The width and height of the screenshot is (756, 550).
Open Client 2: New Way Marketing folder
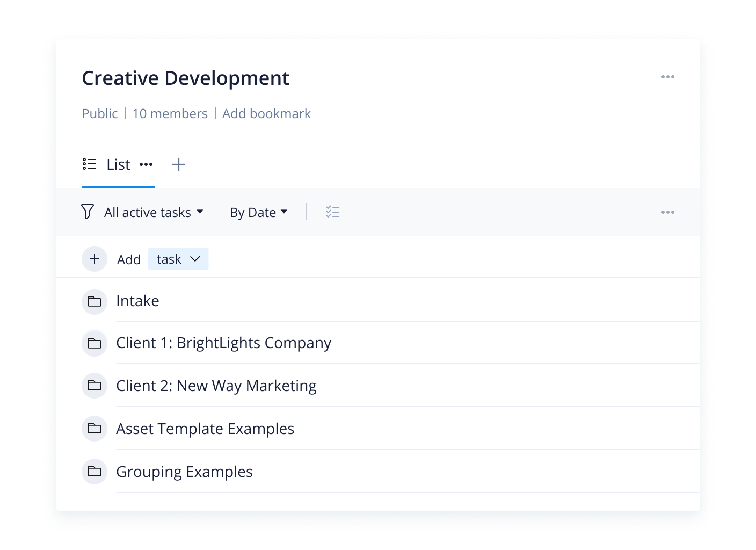click(x=378, y=386)
